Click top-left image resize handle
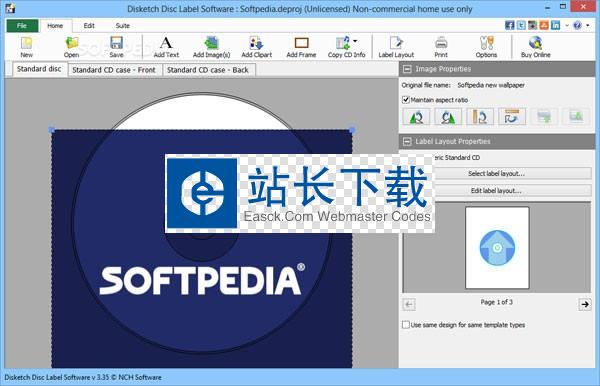600x386 pixels. [52, 130]
